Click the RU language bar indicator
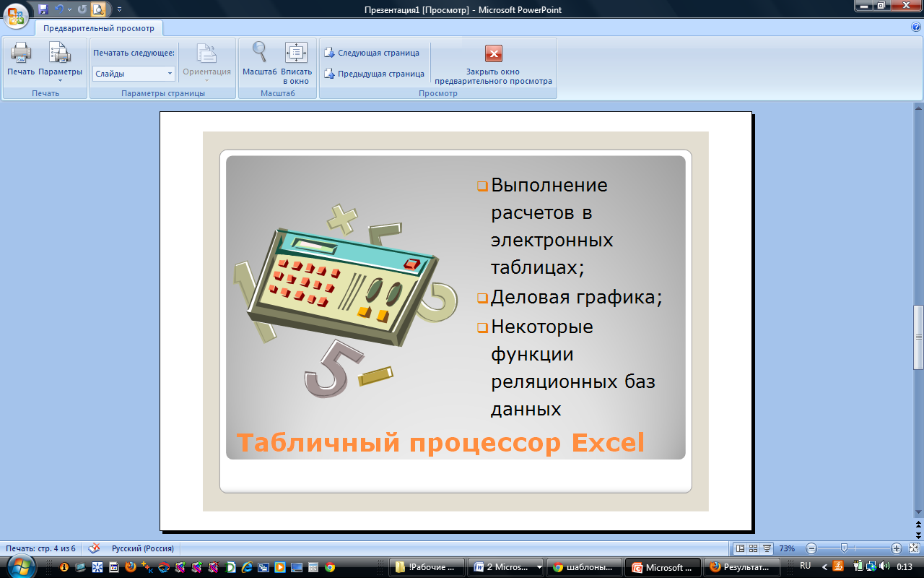Viewport: 924px width, 578px height. coord(806,566)
